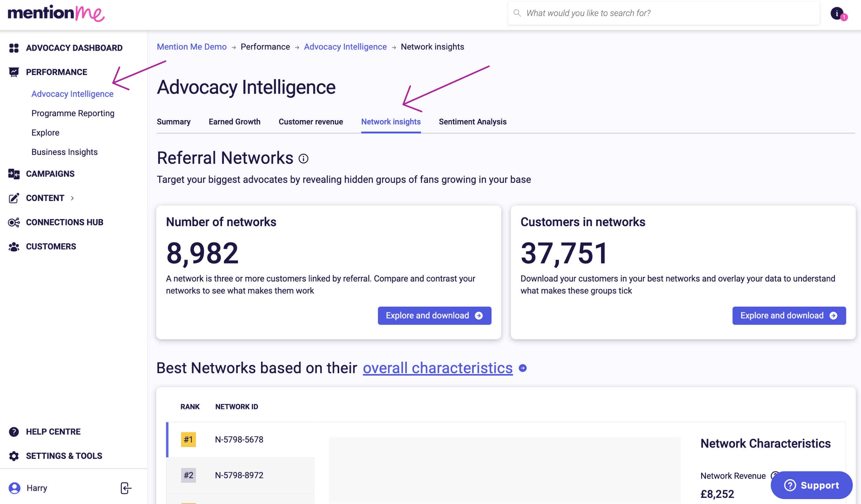This screenshot has height=504, width=861.
Task: Open Programme Reporting in the sidebar
Action: [73, 113]
